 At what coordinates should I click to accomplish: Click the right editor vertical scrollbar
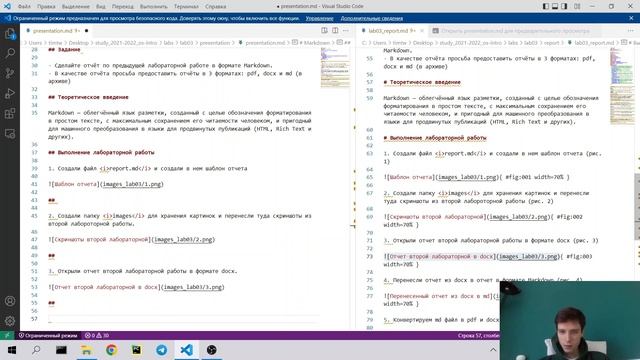pos(637,207)
